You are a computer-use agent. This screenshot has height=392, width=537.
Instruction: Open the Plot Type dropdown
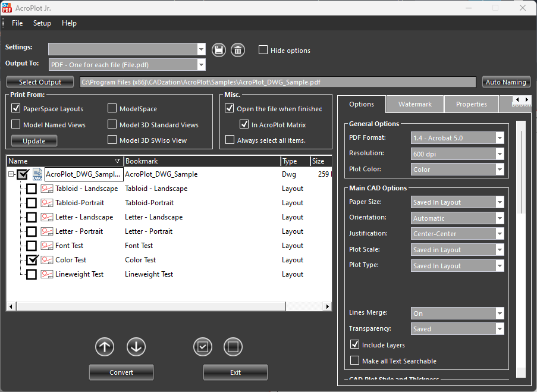pos(500,265)
